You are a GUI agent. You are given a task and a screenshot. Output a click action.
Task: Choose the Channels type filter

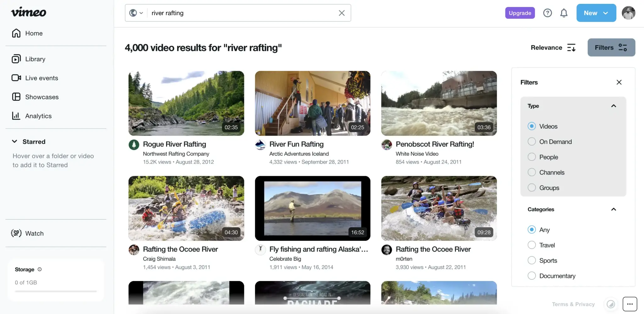532,172
